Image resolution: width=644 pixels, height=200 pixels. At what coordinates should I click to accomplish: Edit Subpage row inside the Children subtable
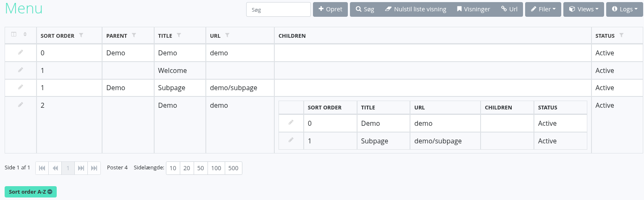291,140
